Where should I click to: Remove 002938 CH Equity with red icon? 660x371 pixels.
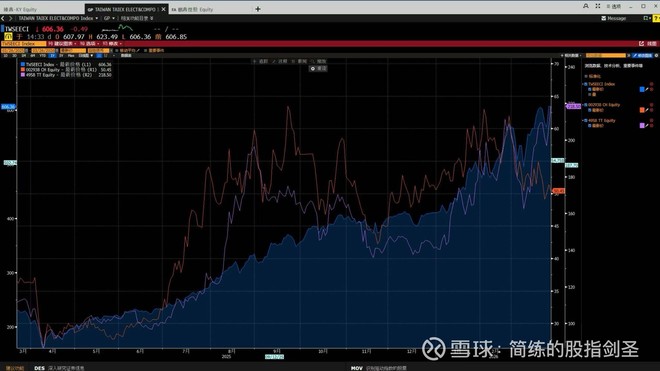tap(652, 105)
